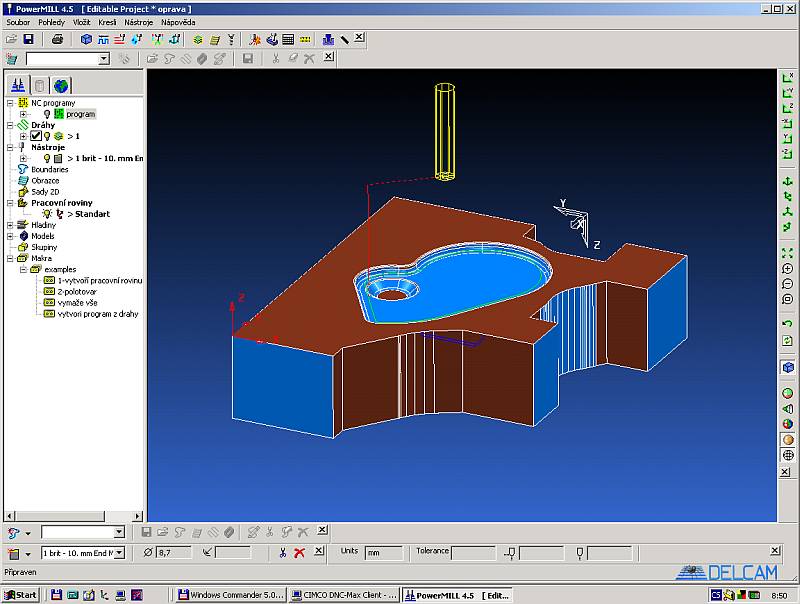Open the Nápověda menu
The width and height of the screenshot is (800, 604).
[178, 22]
